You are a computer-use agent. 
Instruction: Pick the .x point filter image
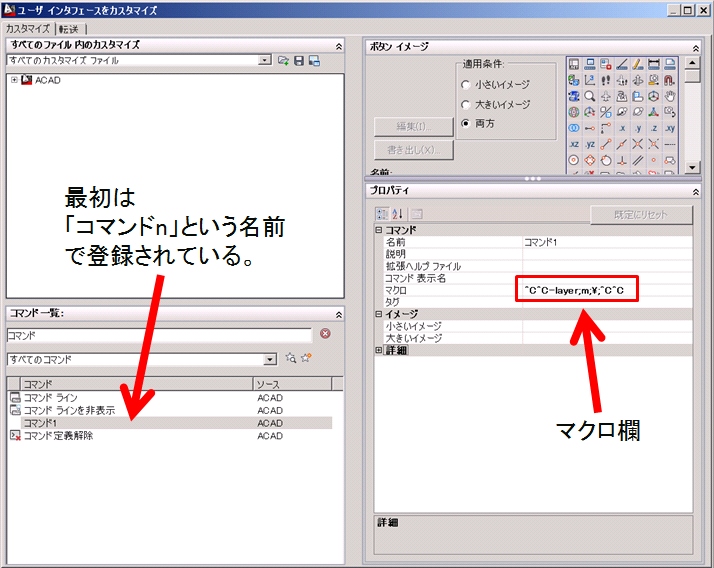pyautogui.click(x=622, y=128)
